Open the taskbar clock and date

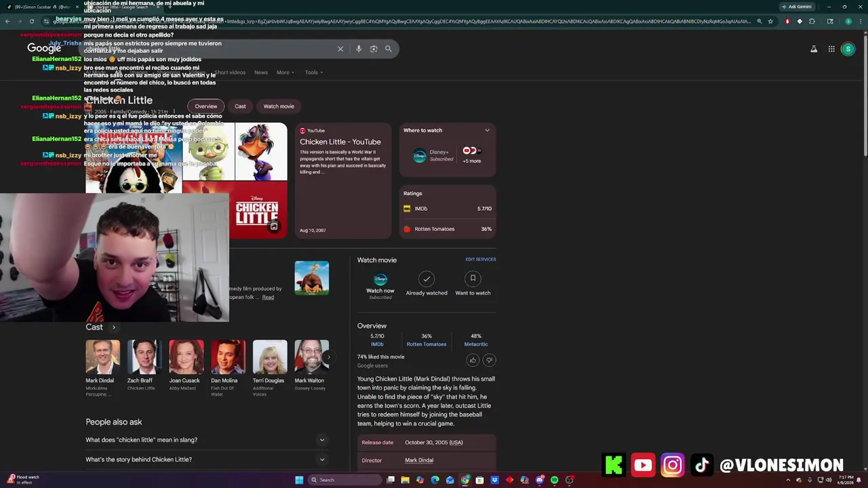tap(846, 480)
